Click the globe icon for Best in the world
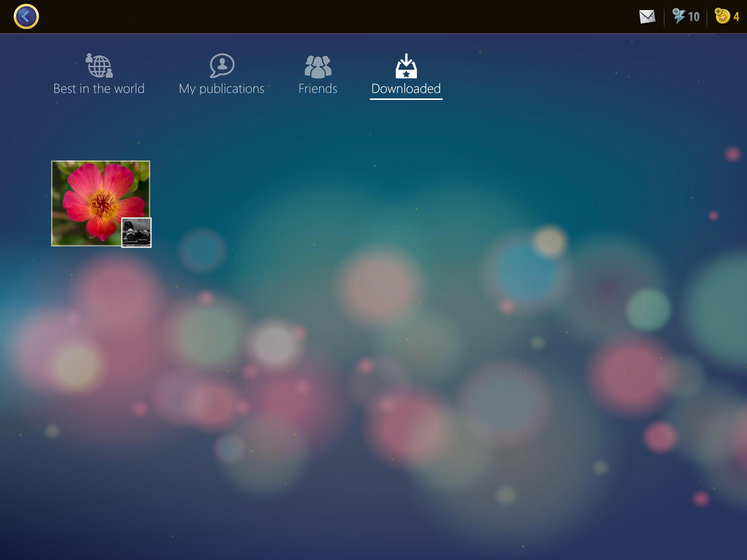 pyautogui.click(x=99, y=66)
